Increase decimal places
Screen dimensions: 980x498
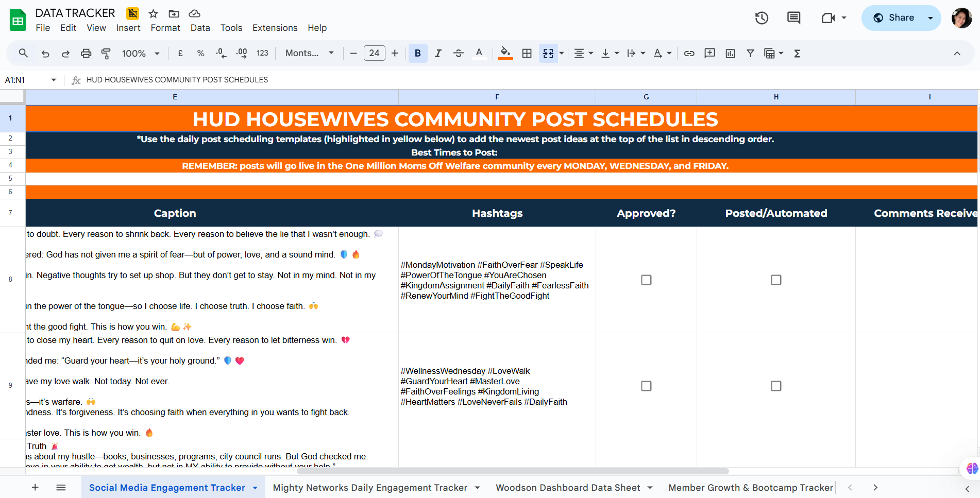[x=242, y=53]
